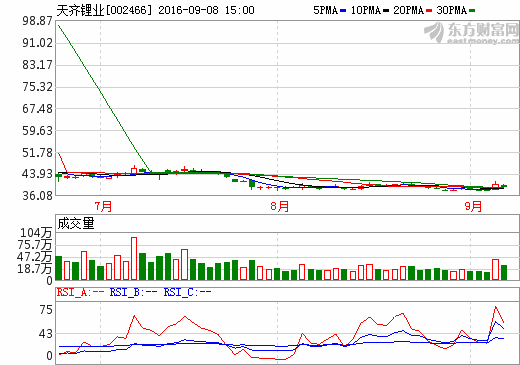
Task: Select the 30PMA legend label
Action: (452, 10)
